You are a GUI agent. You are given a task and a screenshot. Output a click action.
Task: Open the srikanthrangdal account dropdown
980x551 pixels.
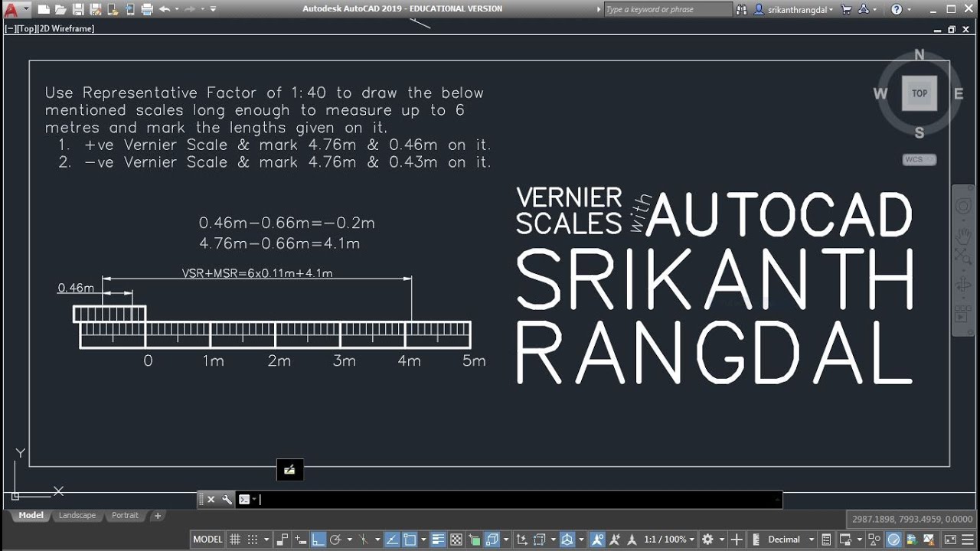(x=793, y=9)
